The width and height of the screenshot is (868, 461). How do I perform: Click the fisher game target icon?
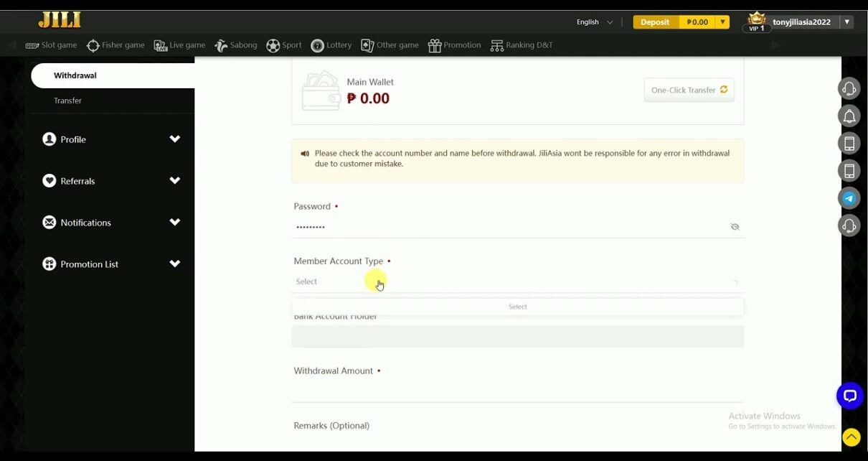pyautogui.click(x=93, y=46)
